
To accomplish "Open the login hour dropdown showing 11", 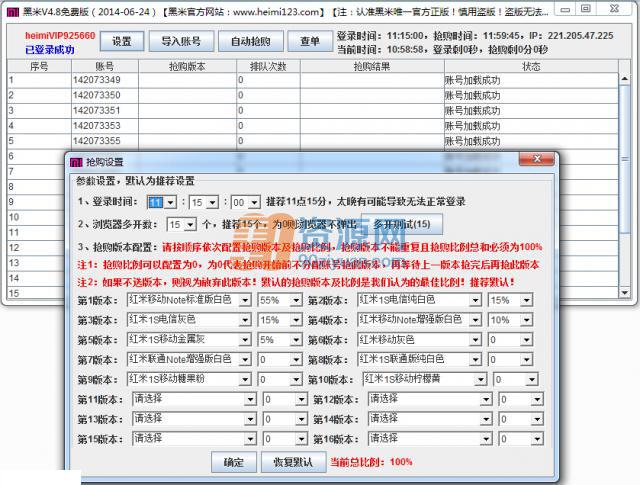I will tap(162, 202).
